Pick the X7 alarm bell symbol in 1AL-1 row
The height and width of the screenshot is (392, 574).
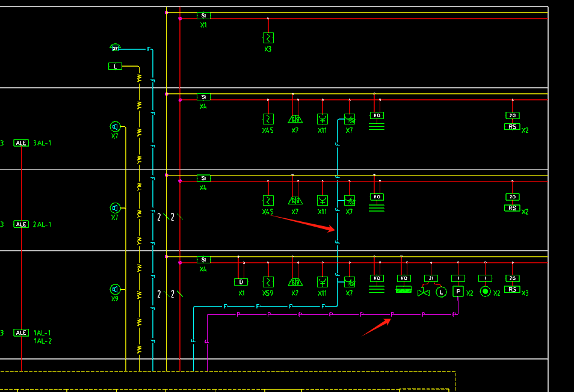295,282
